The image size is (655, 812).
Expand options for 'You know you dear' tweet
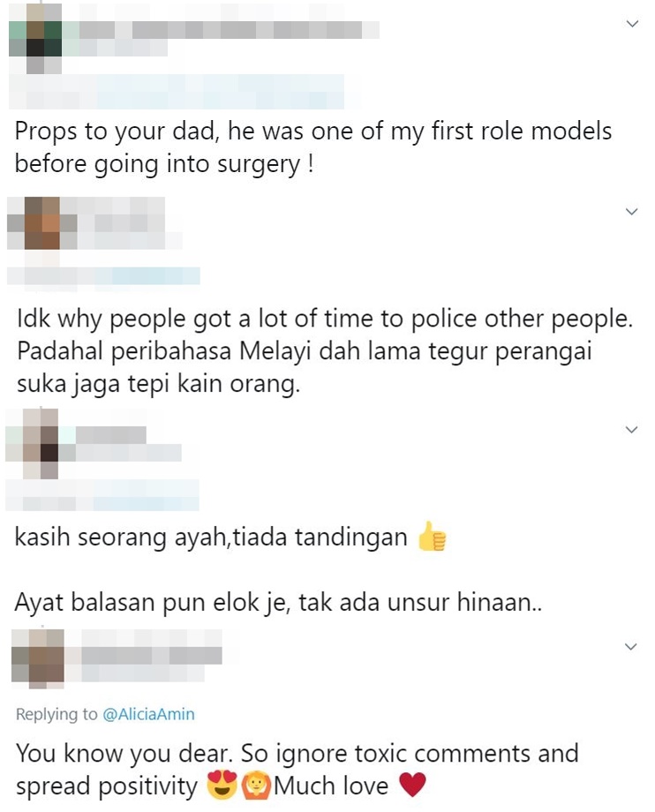tap(630, 646)
